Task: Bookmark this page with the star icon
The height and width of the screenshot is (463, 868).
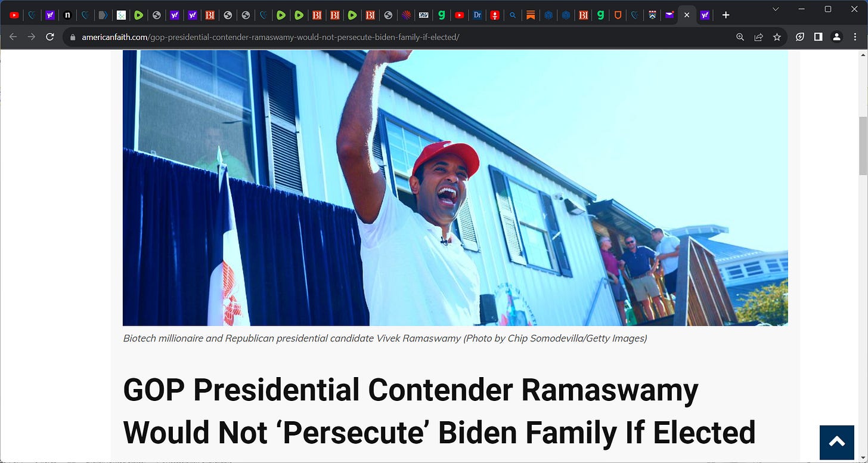Action: click(777, 37)
